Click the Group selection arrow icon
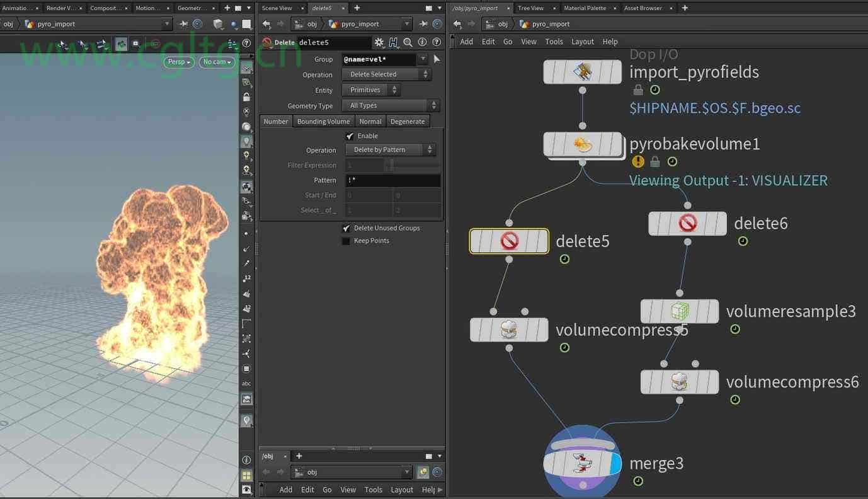868x499 pixels. tap(437, 59)
